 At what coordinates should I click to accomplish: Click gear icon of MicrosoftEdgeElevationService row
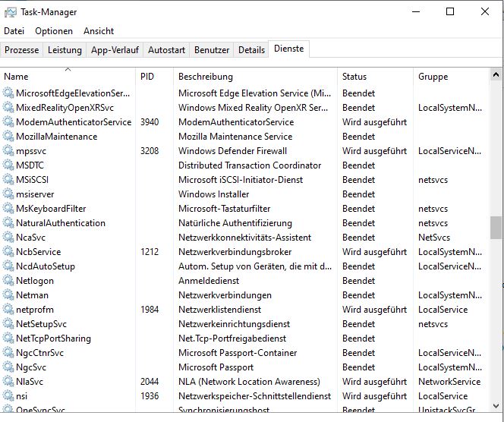[8, 93]
